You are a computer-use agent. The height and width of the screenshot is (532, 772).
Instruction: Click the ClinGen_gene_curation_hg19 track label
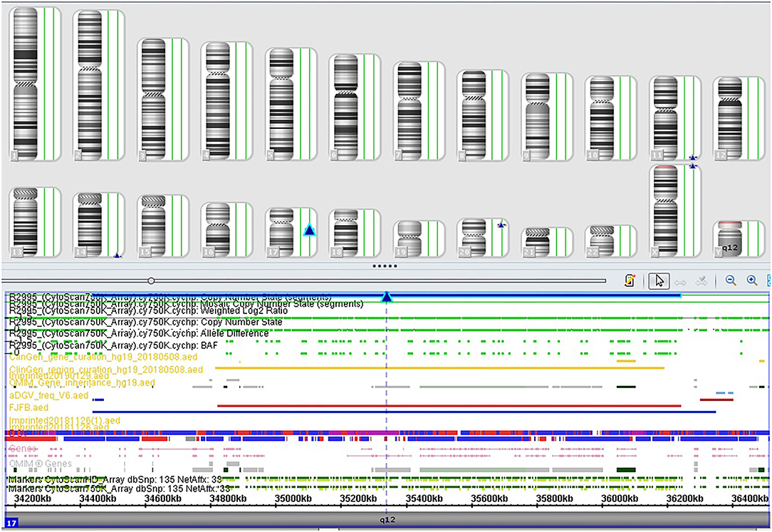coord(103,356)
